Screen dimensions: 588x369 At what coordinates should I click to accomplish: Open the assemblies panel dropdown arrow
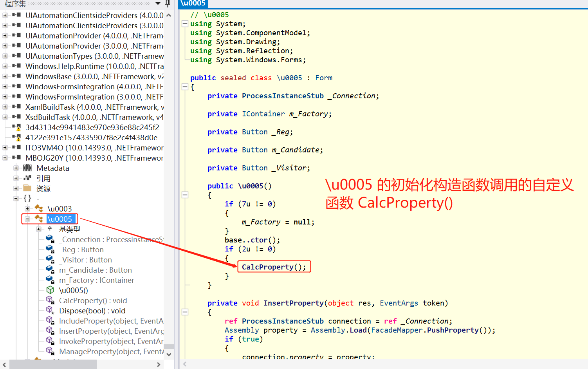[158, 4]
